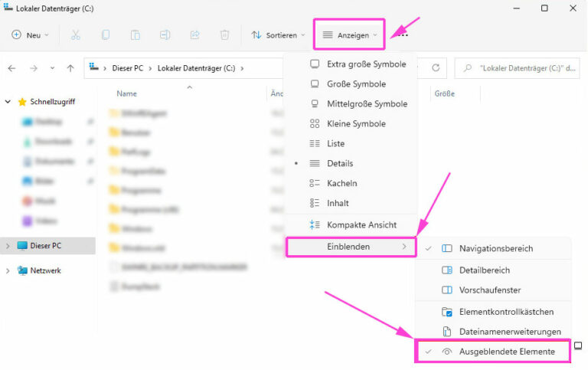Viewport: 588px width, 370px height.
Task: Toggle Ausgeblendete Elemente visibility option
Action: pyautogui.click(x=506, y=351)
